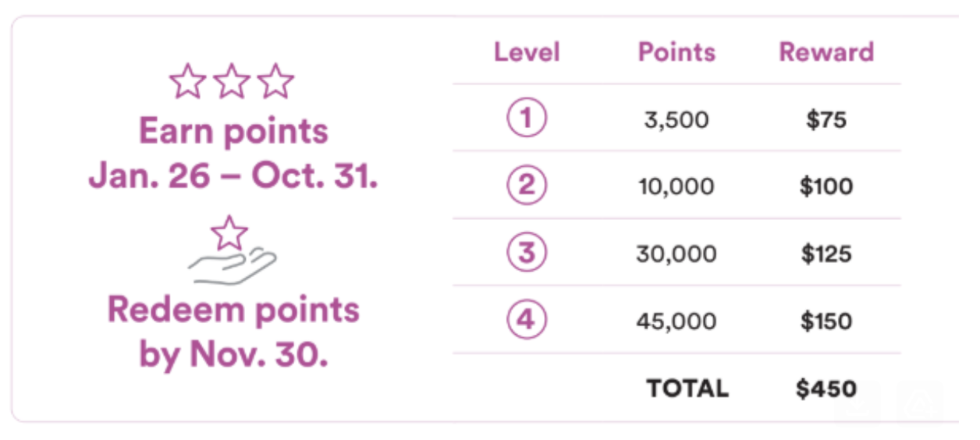This screenshot has width=980, height=440.
Task: Select the 45,000 points value
Action: [x=676, y=321]
